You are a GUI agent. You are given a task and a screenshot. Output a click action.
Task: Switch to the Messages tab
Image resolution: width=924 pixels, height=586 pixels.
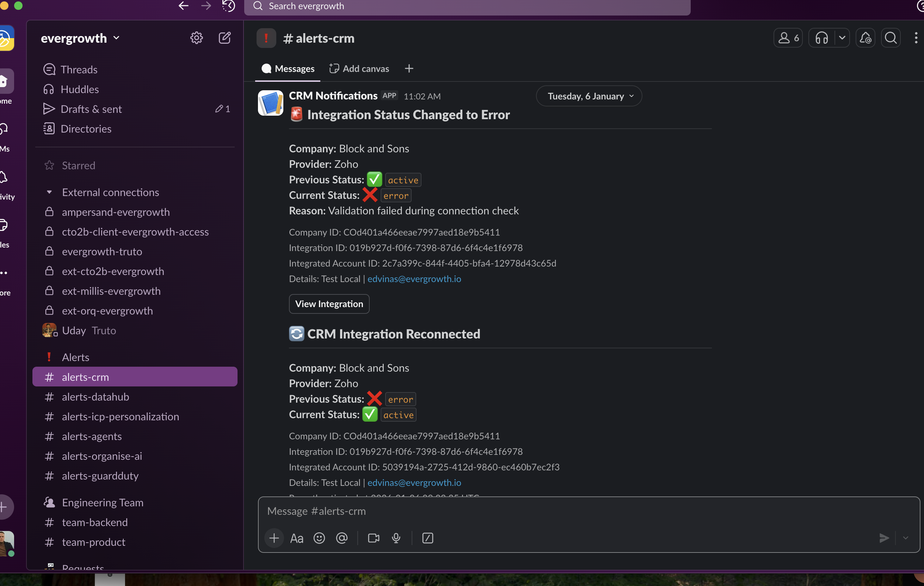coord(288,68)
